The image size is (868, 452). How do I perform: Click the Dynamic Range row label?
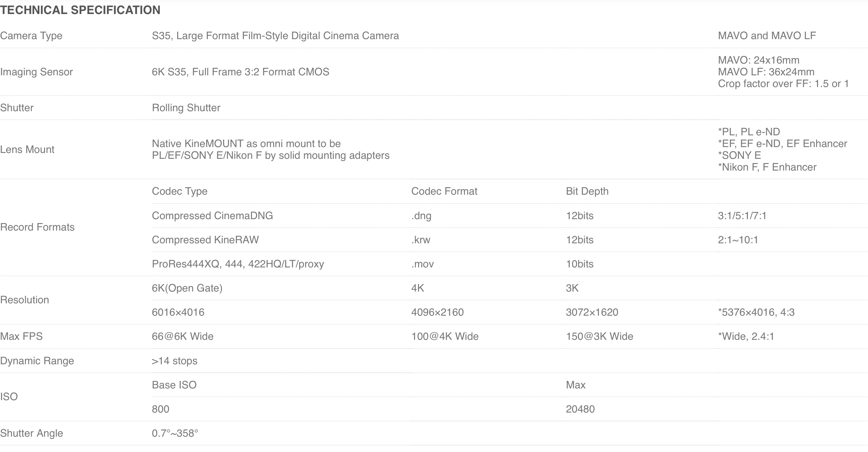click(37, 361)
